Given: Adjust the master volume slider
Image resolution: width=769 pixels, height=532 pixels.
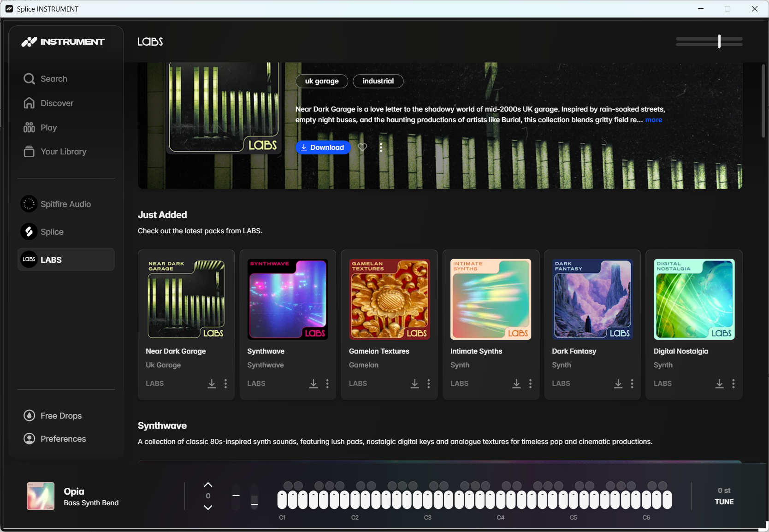Looking at the screenshot, I should 709,41.
